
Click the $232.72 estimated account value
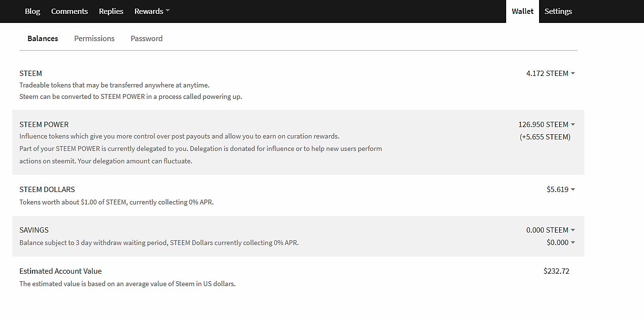(556, 271)
